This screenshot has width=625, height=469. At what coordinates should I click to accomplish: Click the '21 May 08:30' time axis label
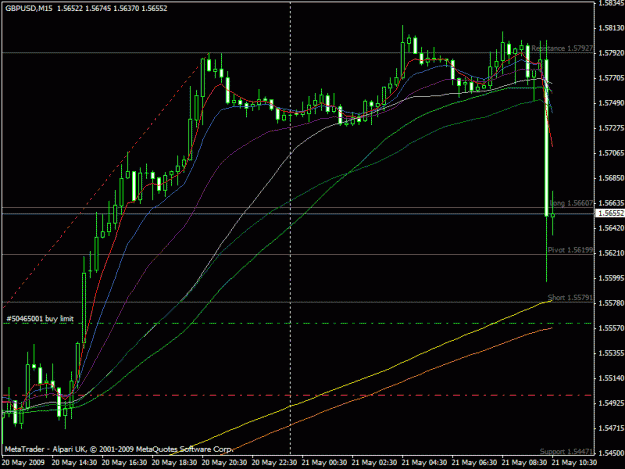(524, 463)
